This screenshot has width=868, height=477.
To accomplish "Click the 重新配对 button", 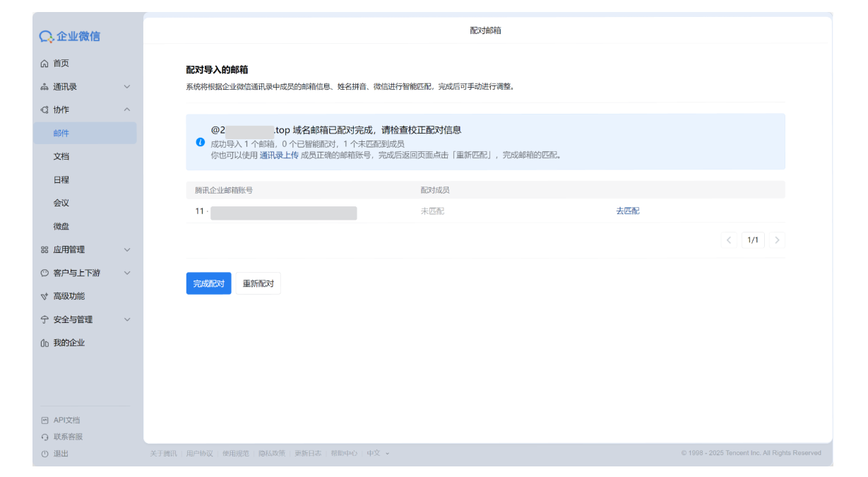I will (x=258, y=283).
